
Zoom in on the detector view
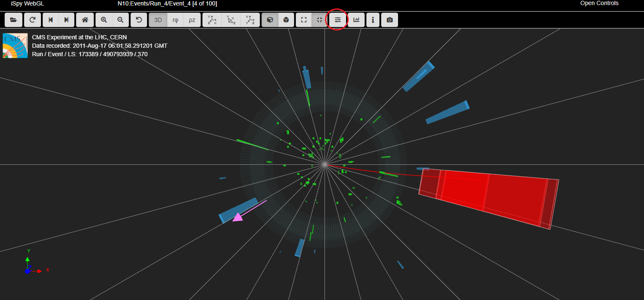[104, 20]
